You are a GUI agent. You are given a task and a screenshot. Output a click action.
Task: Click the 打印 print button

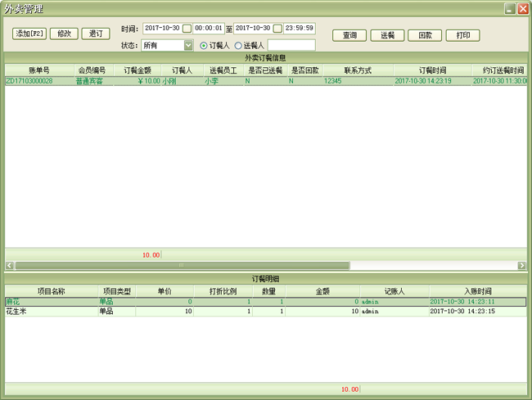[x=462, y=35]
